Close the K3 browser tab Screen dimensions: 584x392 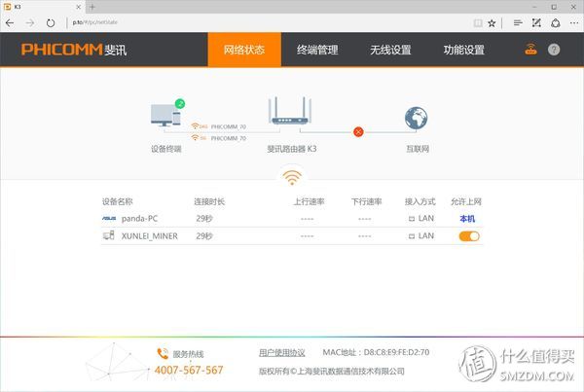(78, 7)
